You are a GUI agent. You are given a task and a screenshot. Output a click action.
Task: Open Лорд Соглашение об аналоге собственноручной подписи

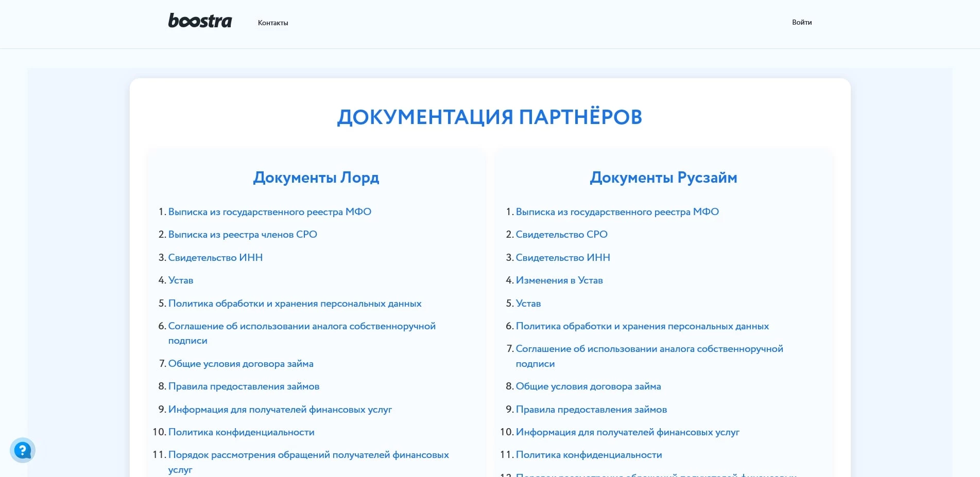(301, 326)
